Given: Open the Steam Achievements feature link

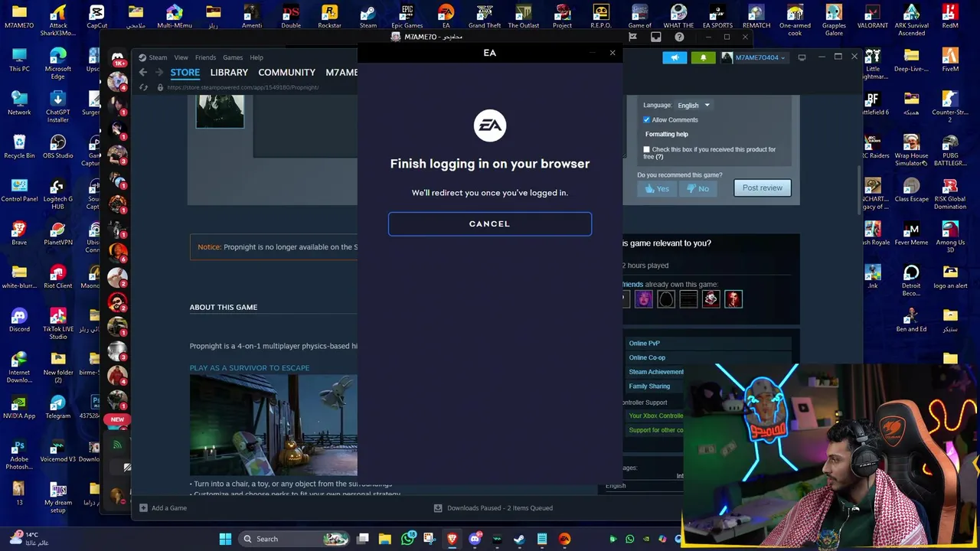Looking at the screenshot, I should (655, 372).
